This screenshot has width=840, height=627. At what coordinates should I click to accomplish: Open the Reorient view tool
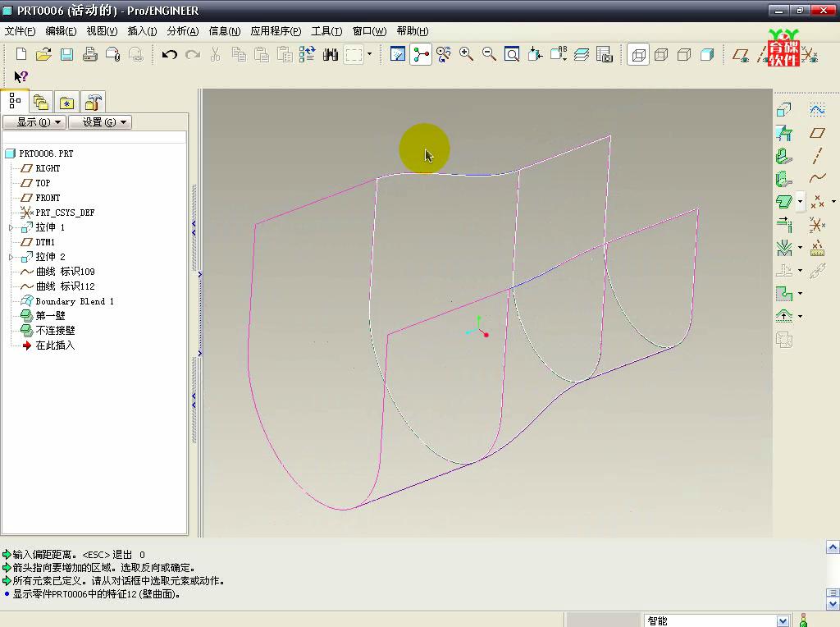coord(535,54)
